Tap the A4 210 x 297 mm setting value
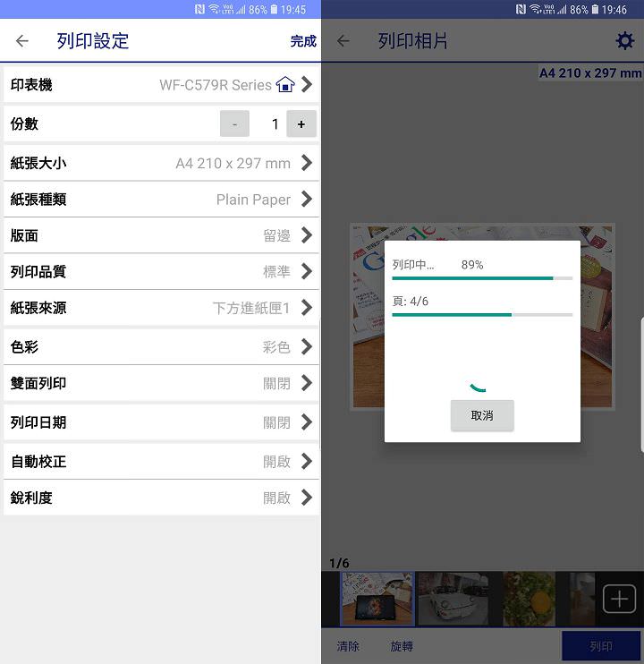The width and height of the screenshot is (644, 664). [x=233, y=163]
